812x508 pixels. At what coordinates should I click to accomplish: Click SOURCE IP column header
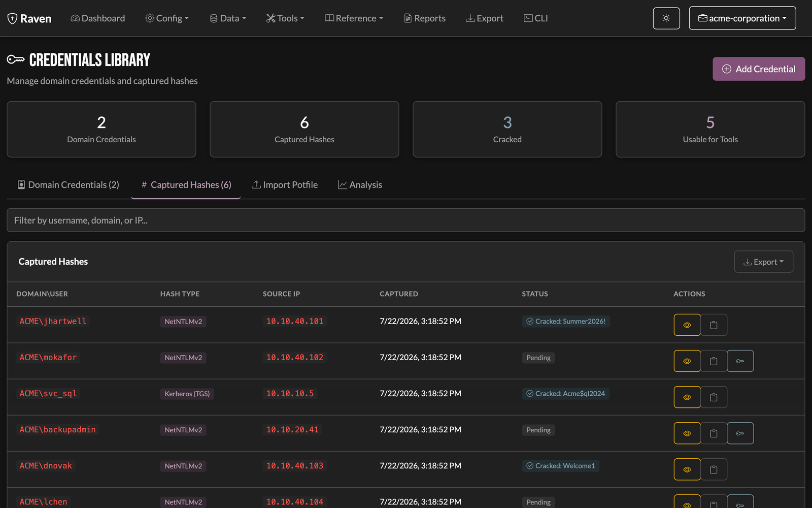(281, 294)
